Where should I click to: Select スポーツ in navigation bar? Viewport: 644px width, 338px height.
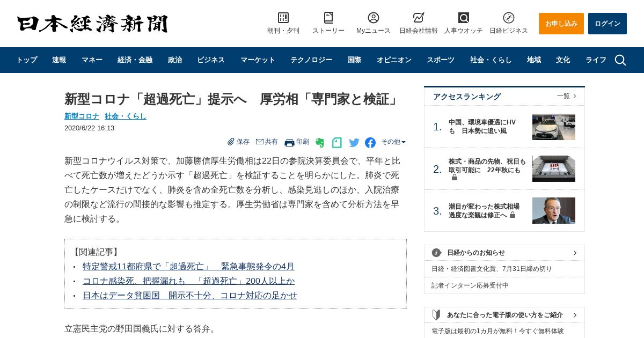point(441,60)
